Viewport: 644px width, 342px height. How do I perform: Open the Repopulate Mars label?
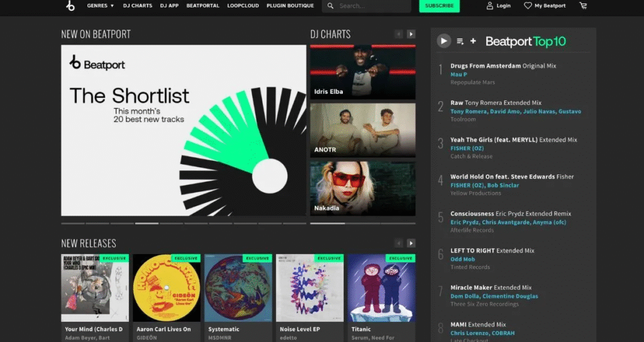[473, 82]
